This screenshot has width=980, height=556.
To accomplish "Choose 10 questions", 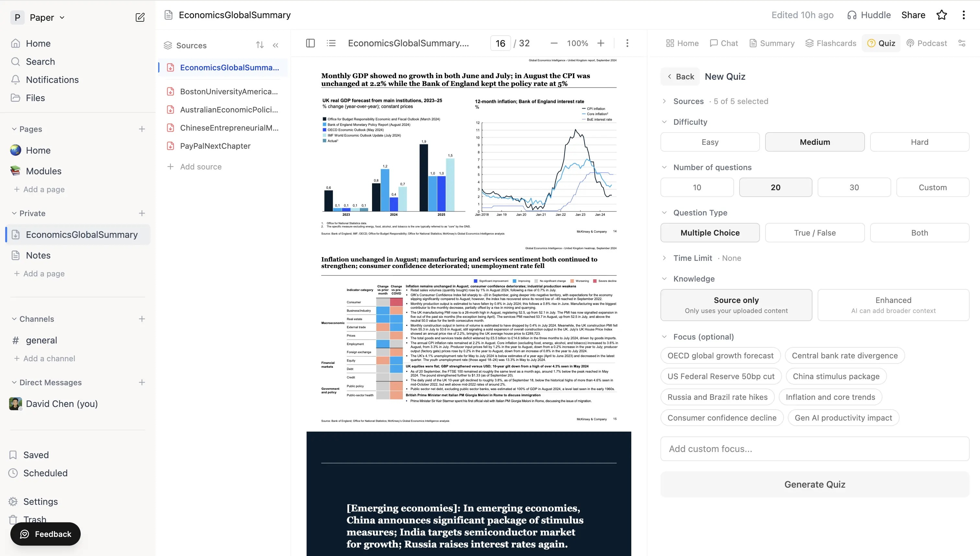I will [x=697, y=188].
